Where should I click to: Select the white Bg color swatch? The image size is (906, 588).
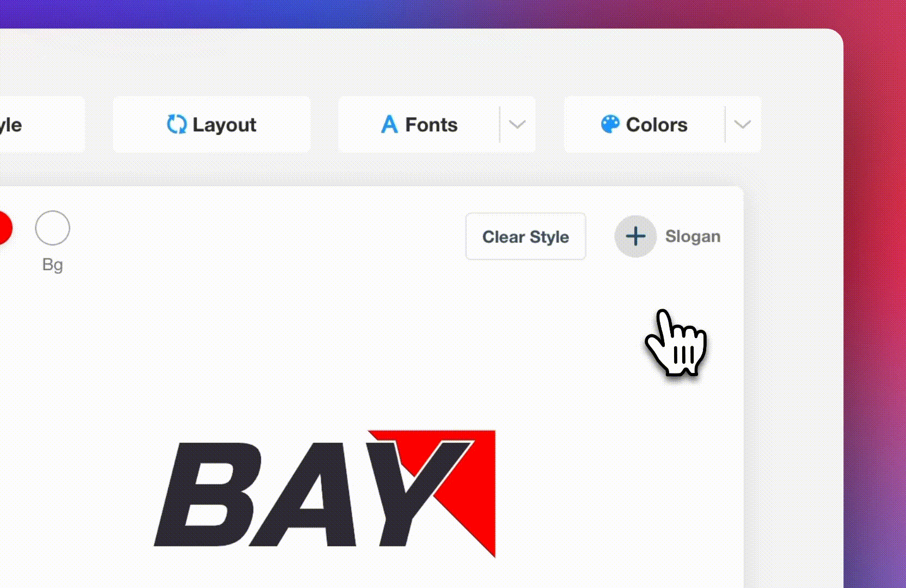(52, 228)
